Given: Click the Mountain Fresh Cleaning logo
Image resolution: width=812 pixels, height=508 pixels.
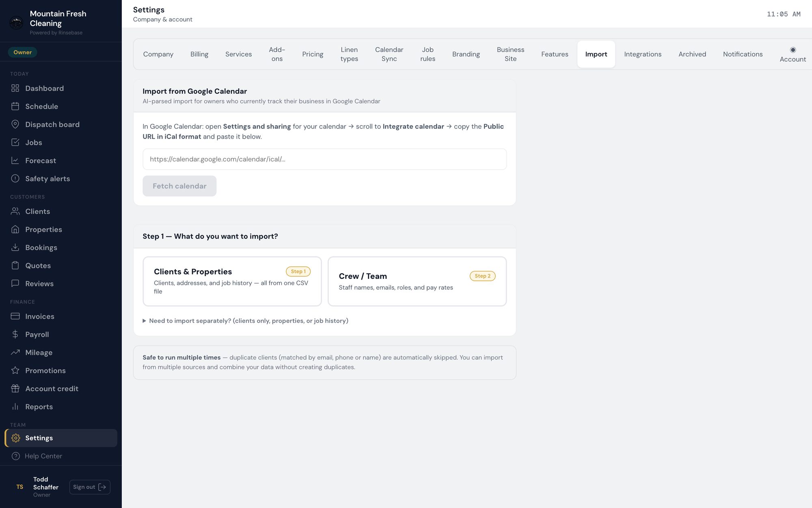Looking at the screenshot, I should pos(16,23).
